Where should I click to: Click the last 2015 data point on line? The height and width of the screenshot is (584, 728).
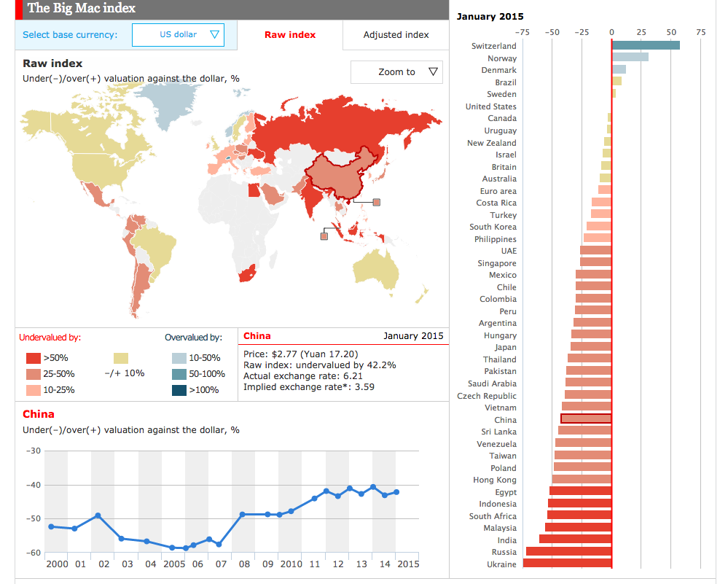coord(396,492)
